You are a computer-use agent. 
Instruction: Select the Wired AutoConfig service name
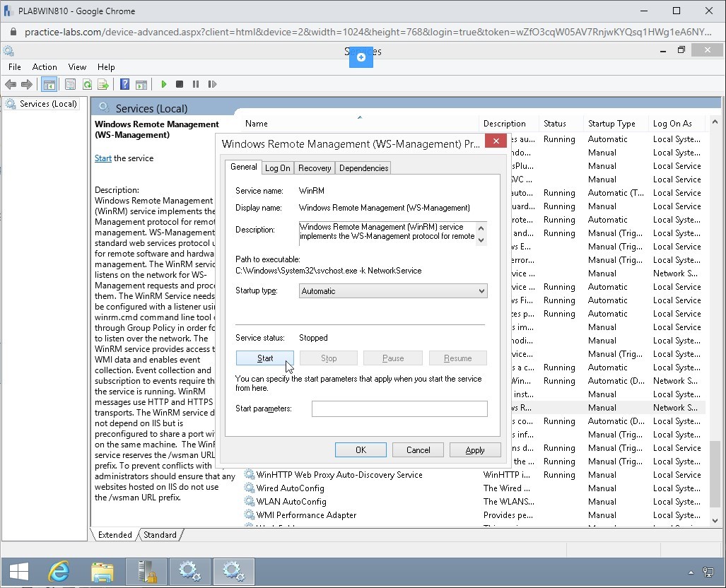coord(291,488)
